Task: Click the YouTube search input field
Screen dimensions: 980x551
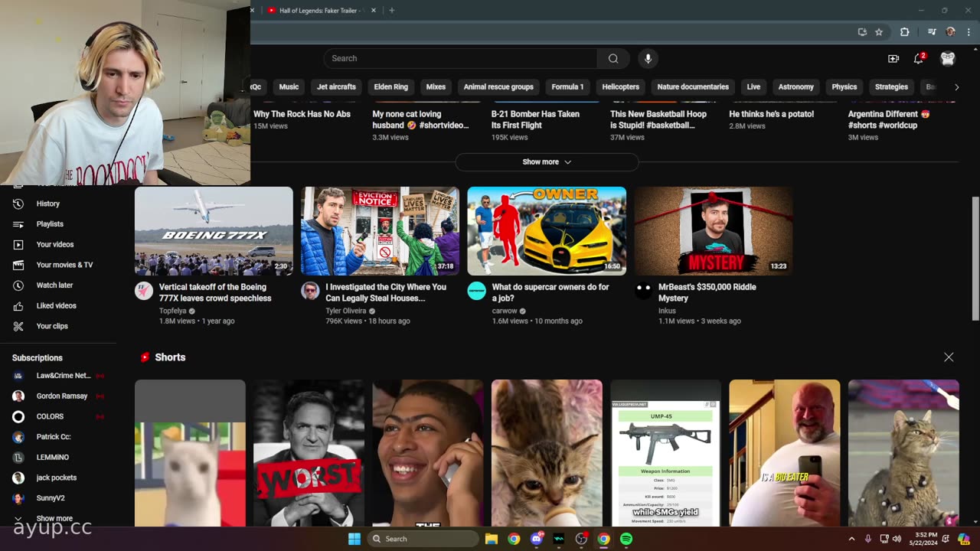Action: coord(460,58)
